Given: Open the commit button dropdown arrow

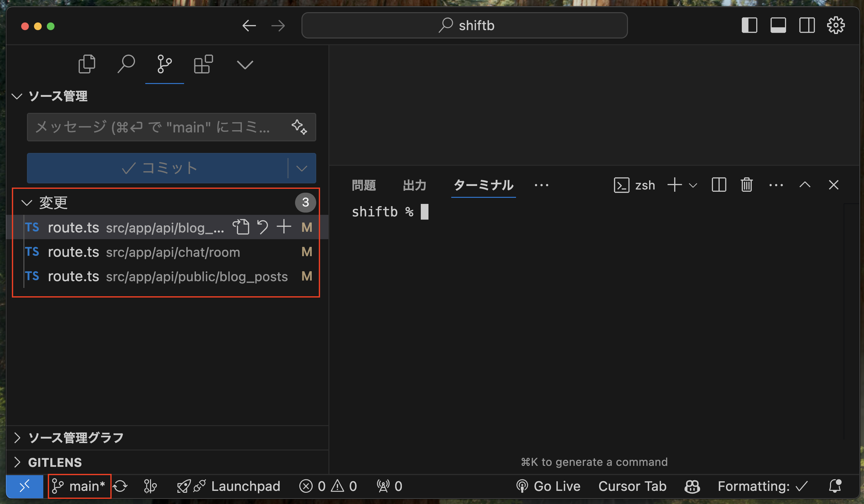Looking at the screenshot, I should pos(301,168).
